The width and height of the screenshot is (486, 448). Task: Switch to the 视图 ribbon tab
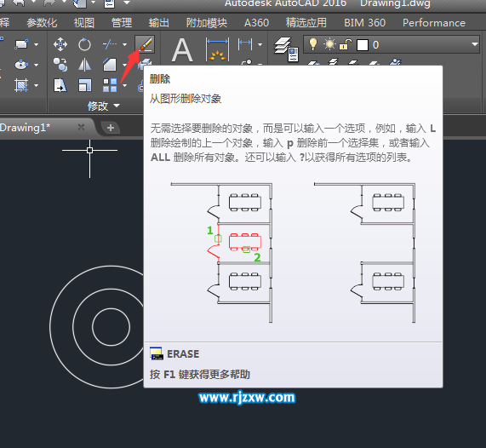pyautogui.click(x=84, y=23)
